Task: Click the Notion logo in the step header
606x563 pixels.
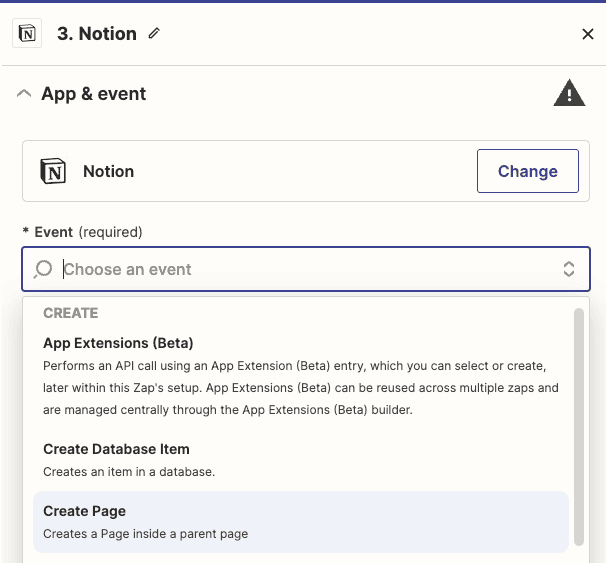Action: tap(27, 33)
